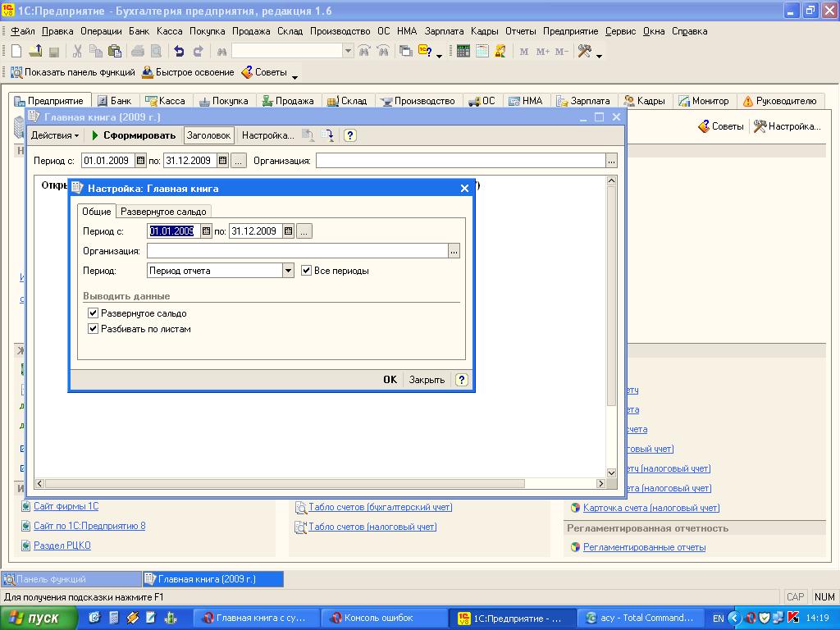Click the 1C help icon with question mark in main toolbar
This screenshot has width=840, height=630.
click(x=426, y=52)
